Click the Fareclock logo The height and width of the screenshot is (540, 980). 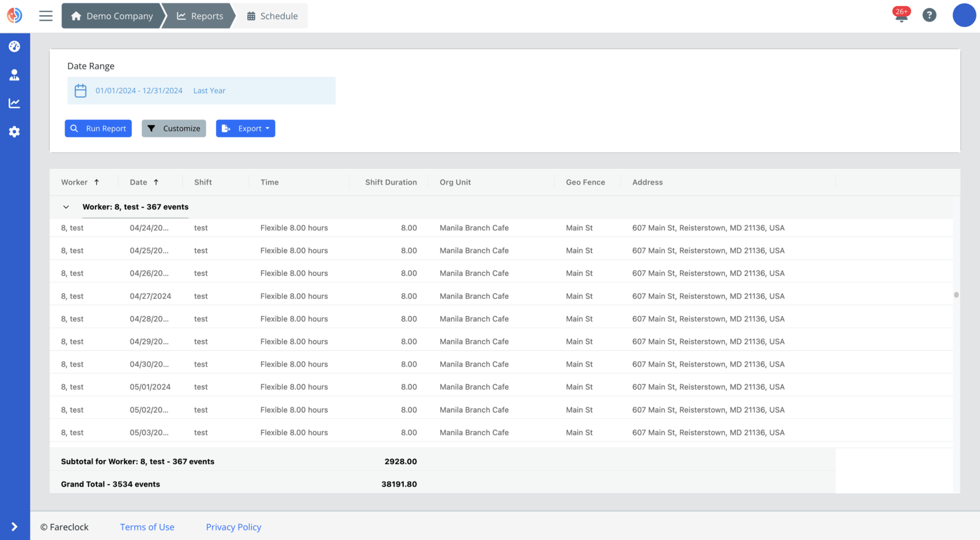coord(15,15)
